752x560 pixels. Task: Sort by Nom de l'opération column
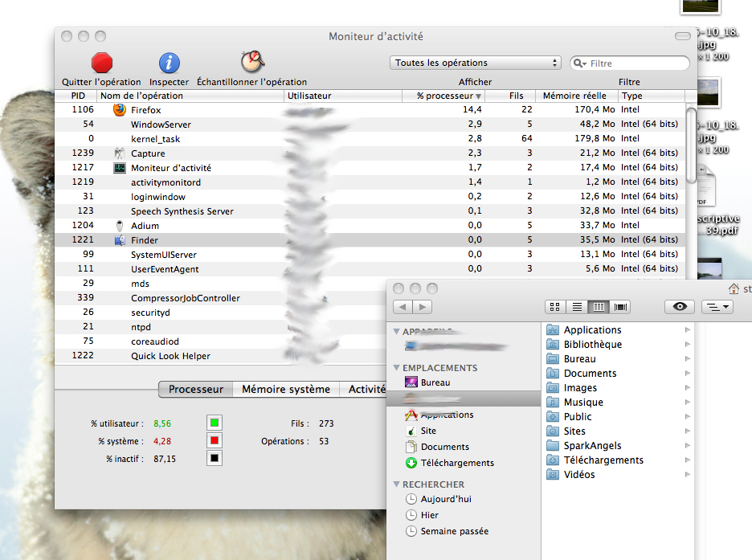[x=191, y=96]
